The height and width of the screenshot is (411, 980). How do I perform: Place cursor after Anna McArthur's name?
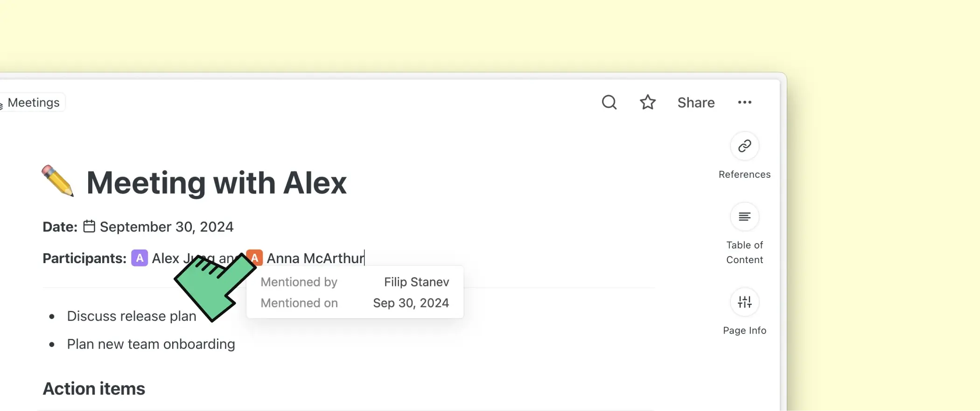click(364, 258)
